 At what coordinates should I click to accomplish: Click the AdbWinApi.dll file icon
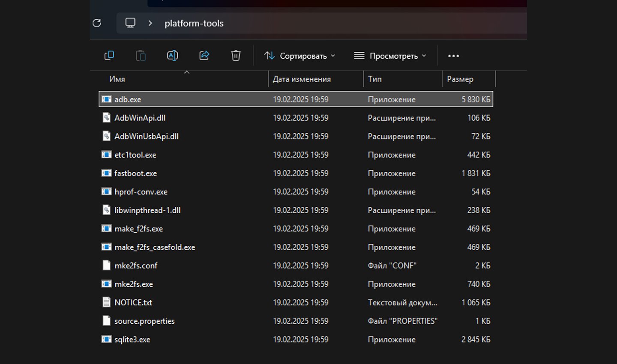[106, 117]
